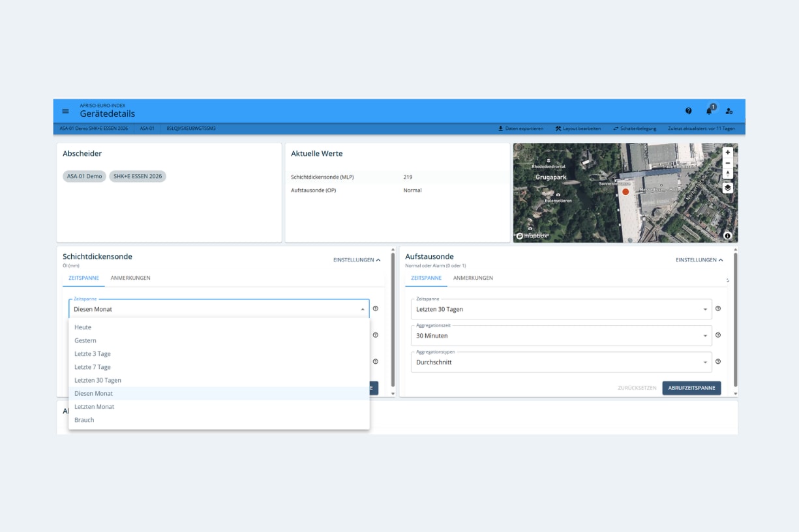Click the SHK+E ESSEN 2026 chip
Viewport: 799px width, 532px height.
click(138, 177)
